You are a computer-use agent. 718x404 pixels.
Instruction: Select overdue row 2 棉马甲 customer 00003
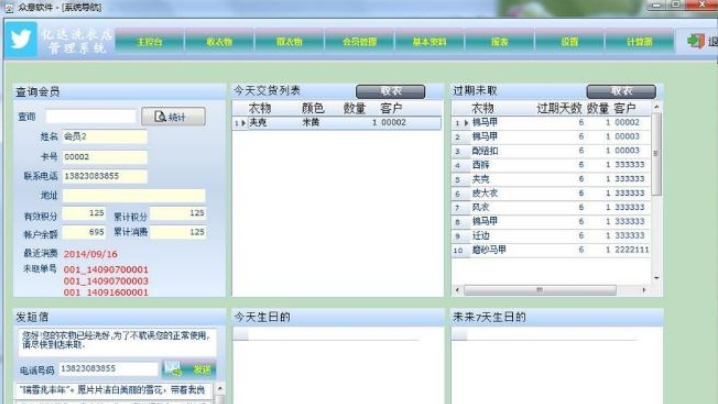pyautogui.click(x=551, y=136)
